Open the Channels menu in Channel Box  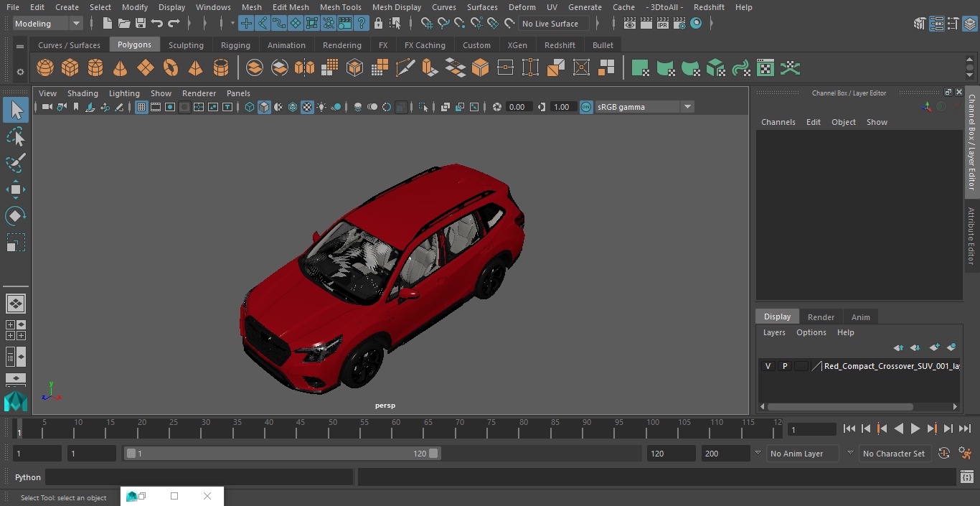pyautogui.click(x=778, y=122)
